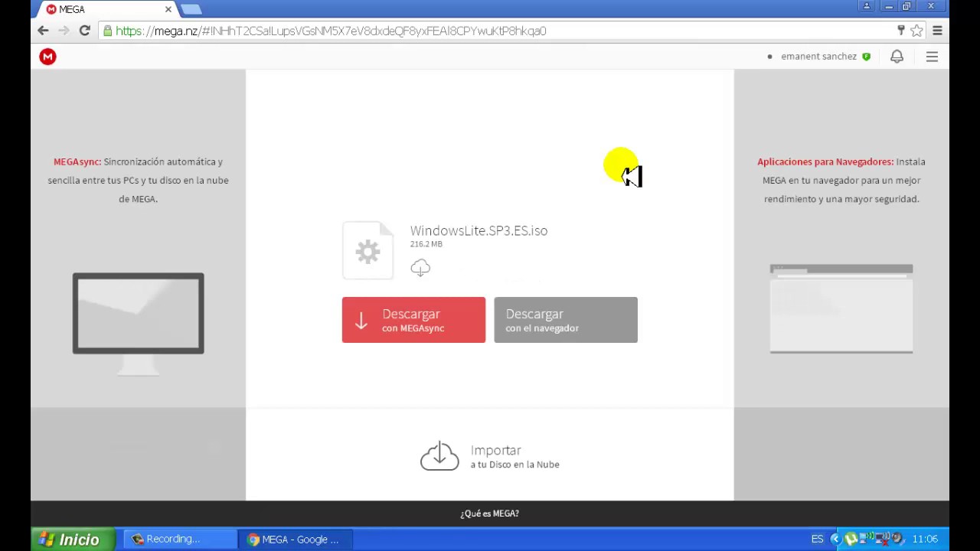Click the wireless network tray icon
Screen dimensions: 980x551
pos(865,540)
